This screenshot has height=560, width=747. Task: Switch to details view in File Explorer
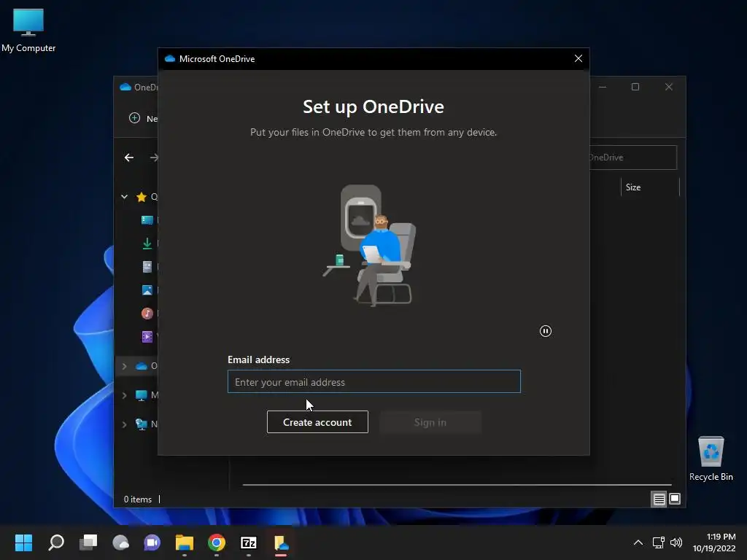[659, 499]
